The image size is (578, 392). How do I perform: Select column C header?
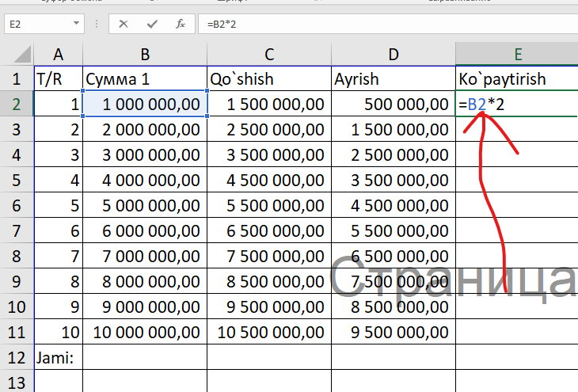click(x=269, y=55)
